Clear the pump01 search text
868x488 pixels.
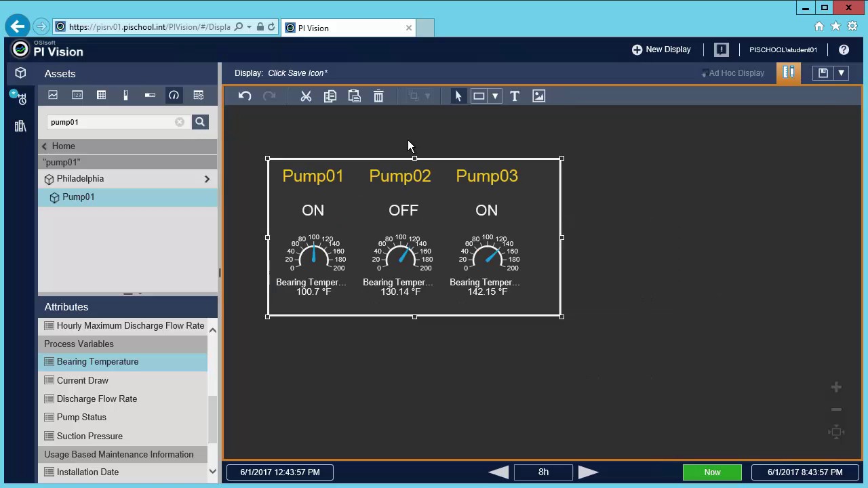[180, 122]
